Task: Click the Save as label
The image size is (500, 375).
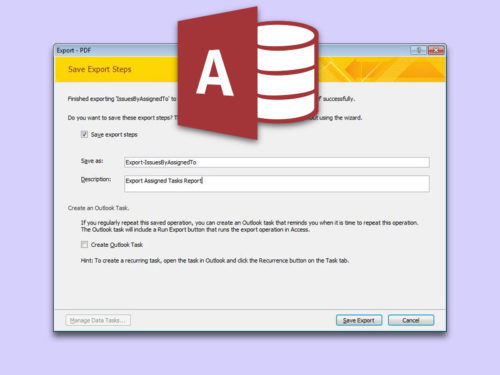Action: tap(92, 161)
